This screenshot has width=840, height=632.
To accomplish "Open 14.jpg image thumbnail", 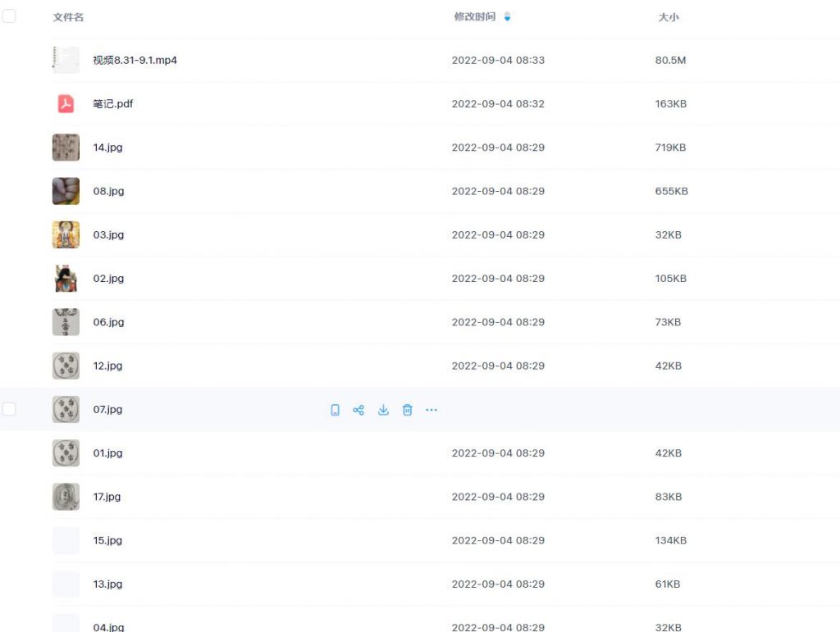I will pos(66,148).
